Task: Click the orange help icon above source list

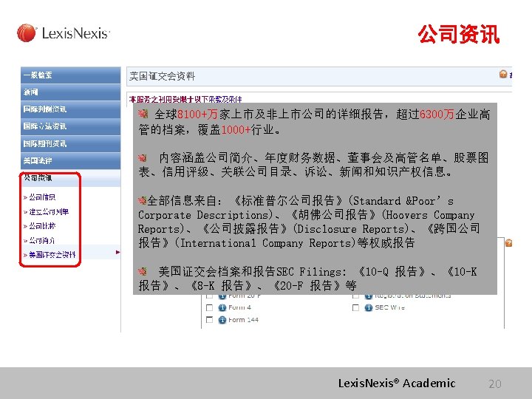Action: pyautogui.click(x=508, y=243)
